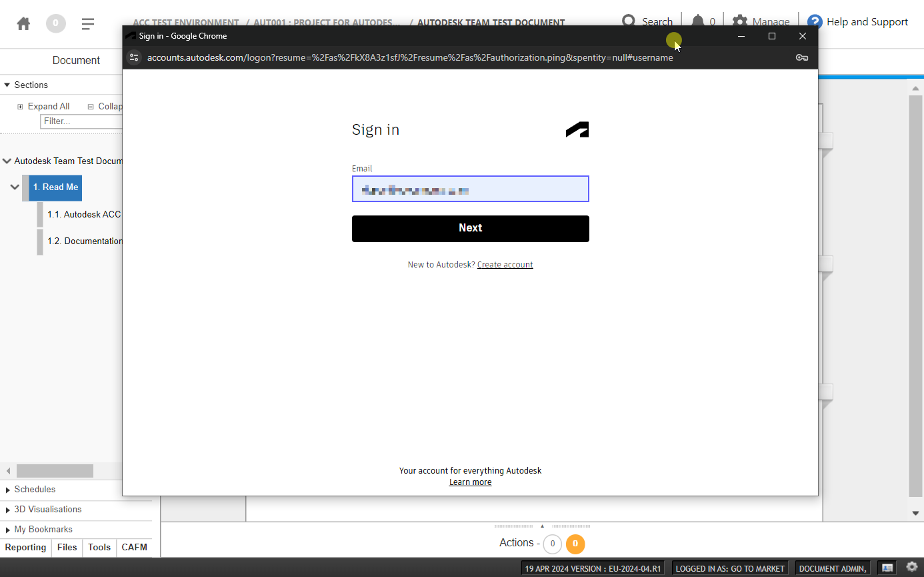Click the LOGGED IN AS: GO TO MARKET status
924x577 pixels.
(x=730, y=569)
